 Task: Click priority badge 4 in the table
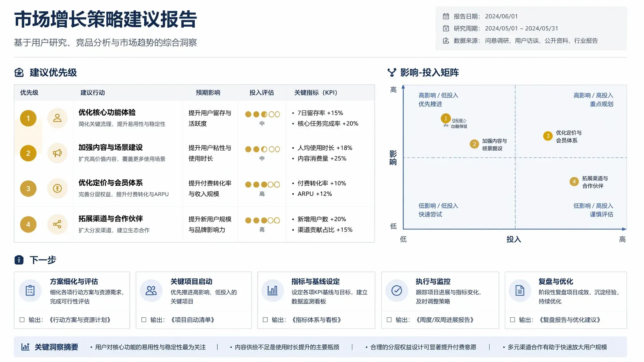tap(28, 224)
